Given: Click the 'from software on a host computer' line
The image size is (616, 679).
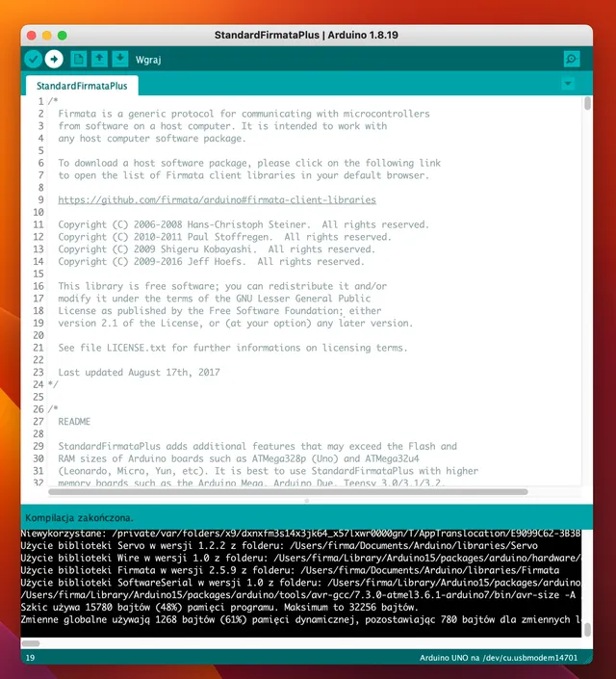Looking at the screenshot, I should pyautogui.click(x=222, y=126).
